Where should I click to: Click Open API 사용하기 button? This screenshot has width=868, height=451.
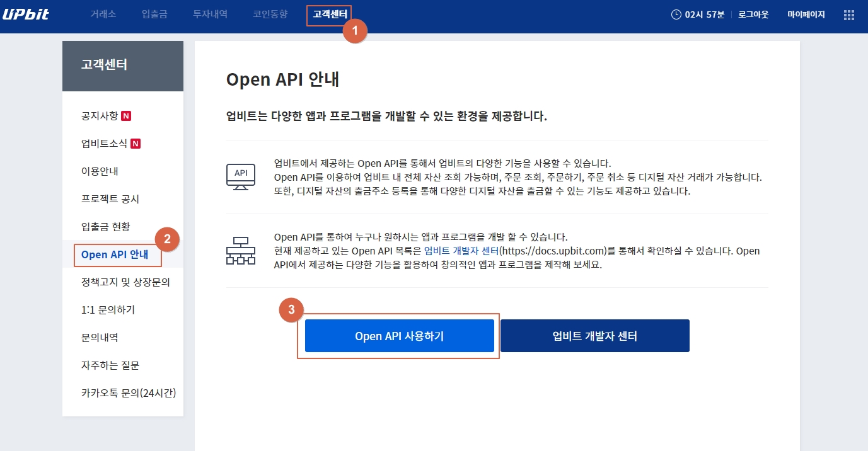point(400,336)
